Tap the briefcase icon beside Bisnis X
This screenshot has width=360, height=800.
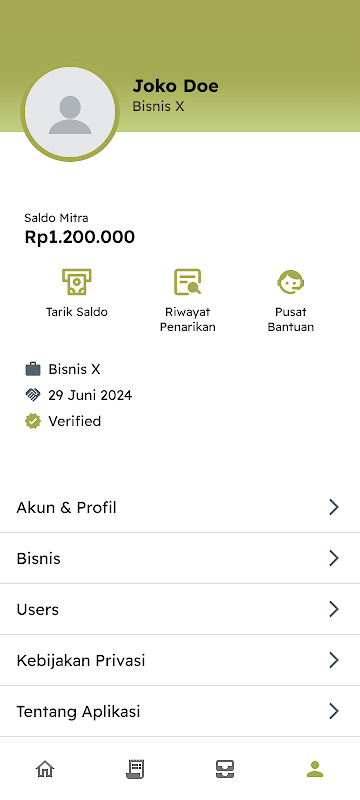coord(33,369)
